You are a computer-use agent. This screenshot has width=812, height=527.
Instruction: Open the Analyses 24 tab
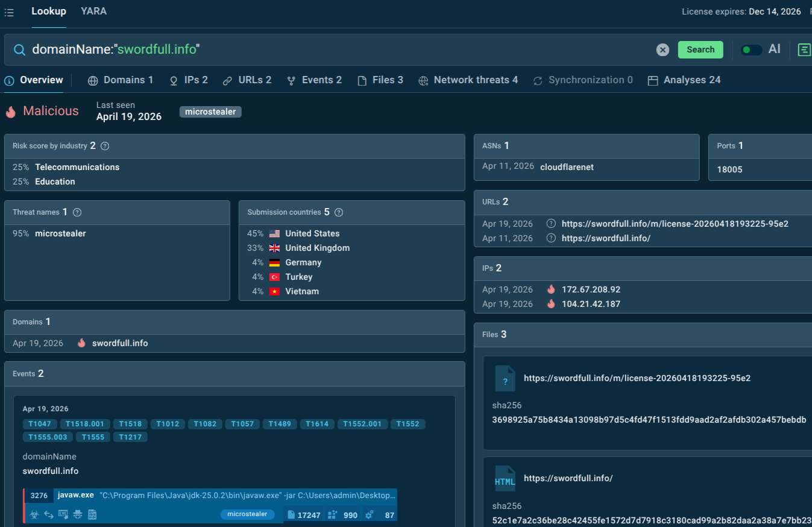[684, 80]
